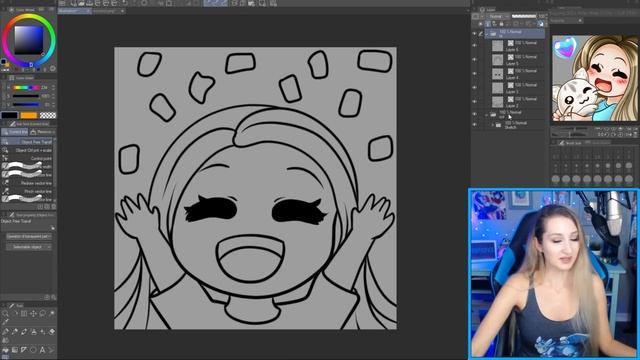The height and width of the screenshot is (360, 640).
Task: Select the Auto select wand tool
Action: point(52,313)
